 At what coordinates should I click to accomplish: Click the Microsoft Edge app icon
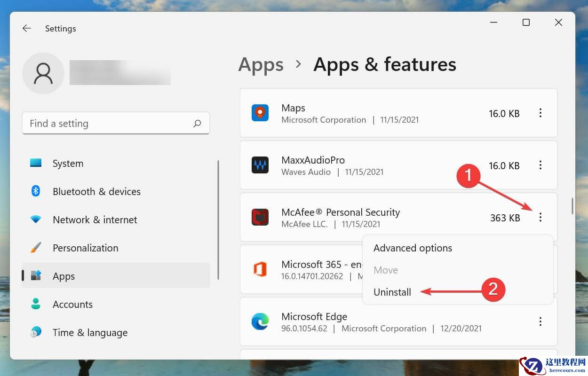click(x=260, y=322)
